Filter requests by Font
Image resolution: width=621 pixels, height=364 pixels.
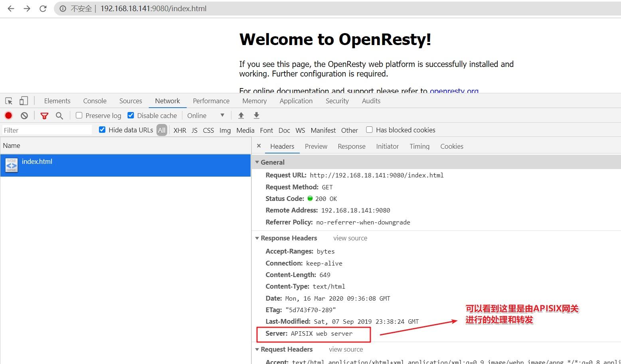[266, 130]
